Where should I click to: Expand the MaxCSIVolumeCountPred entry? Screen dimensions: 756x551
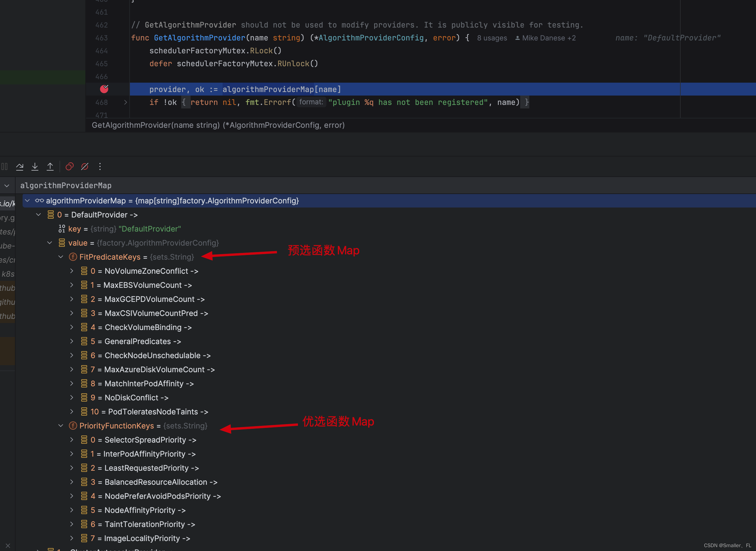point(72,313)
